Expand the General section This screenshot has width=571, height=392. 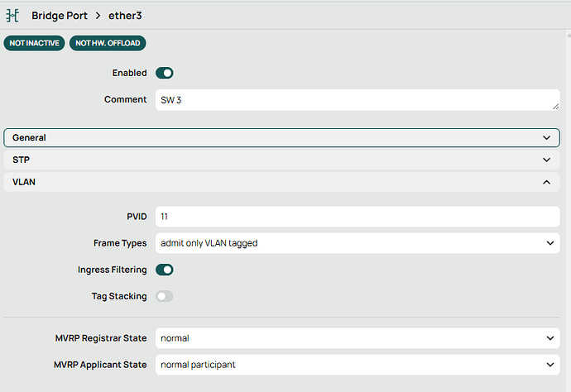pos(281,137)
